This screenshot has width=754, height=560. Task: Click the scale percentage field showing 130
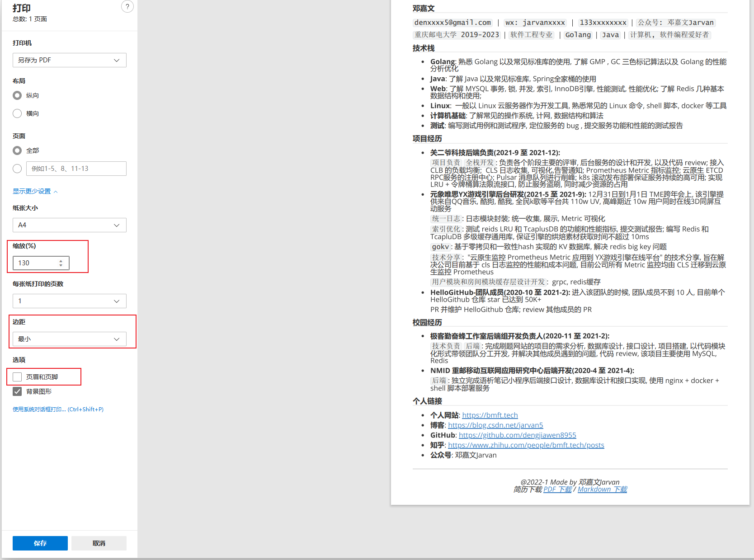click(x=41, y=263)
